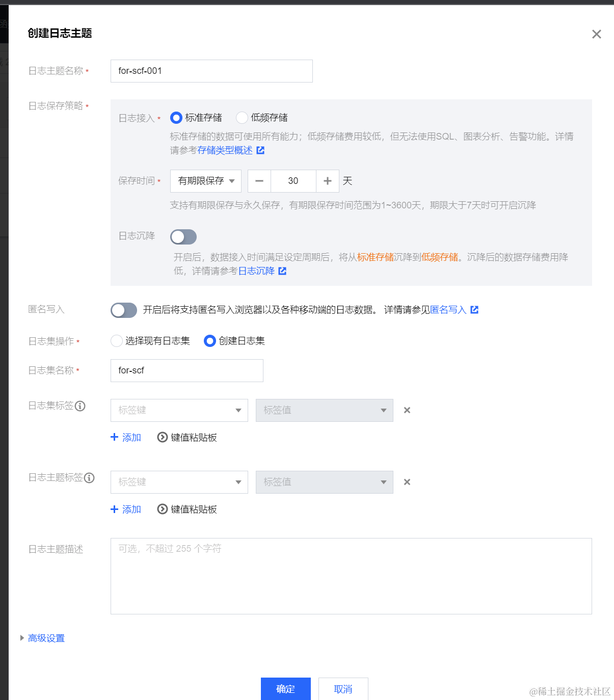The image size is (614, 700).
Task: Remove the 日志集标签 tag row via X icon
Action: 407,410
